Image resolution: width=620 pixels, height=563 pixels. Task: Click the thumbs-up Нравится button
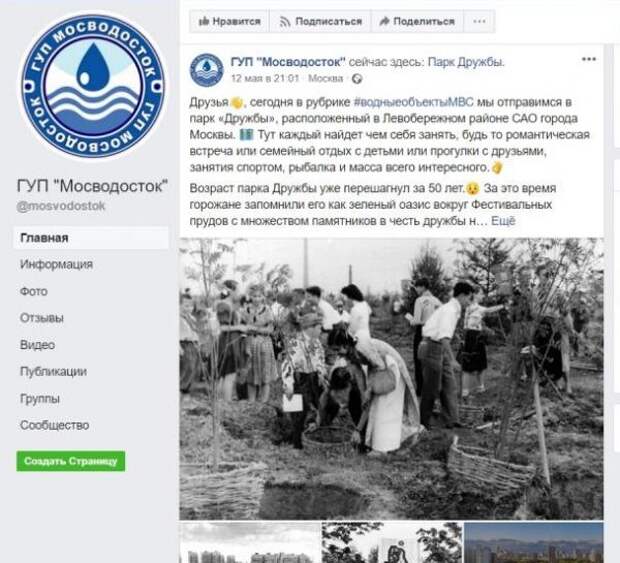pos(229,21)
